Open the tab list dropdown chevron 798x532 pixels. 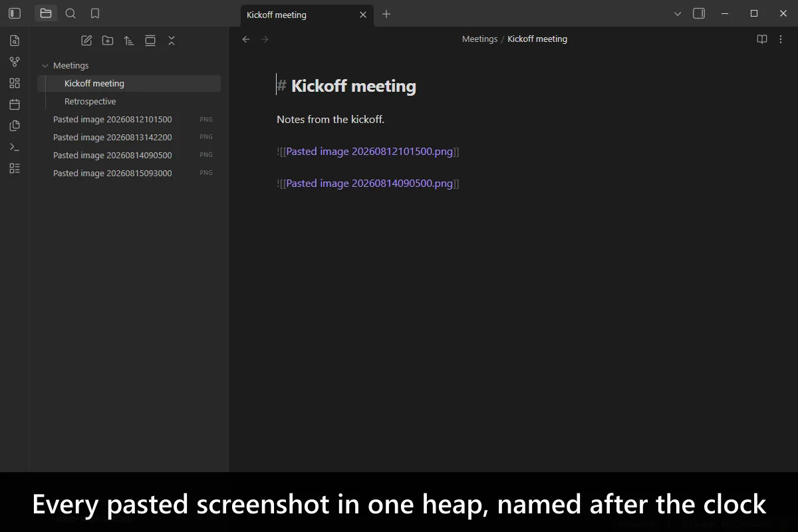[678, 13]
